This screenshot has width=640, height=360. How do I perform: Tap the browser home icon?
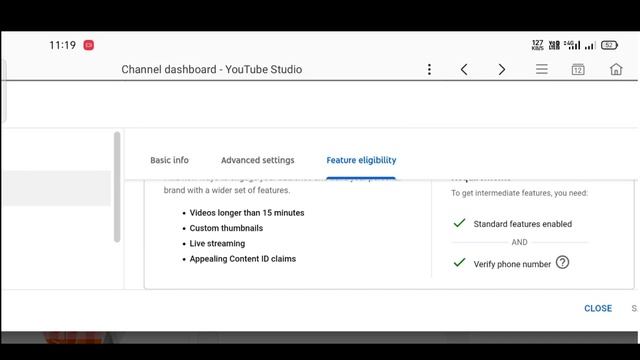point(616,69)
